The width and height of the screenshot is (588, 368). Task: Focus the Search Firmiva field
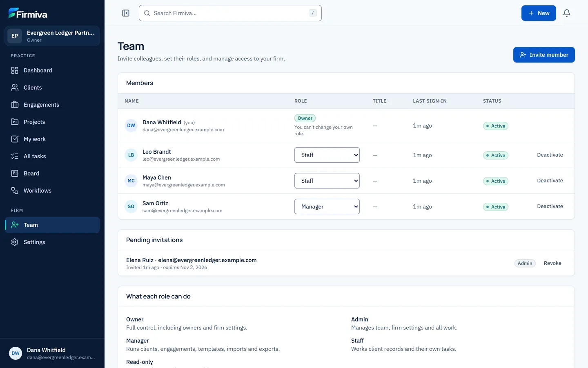[230, 13]
